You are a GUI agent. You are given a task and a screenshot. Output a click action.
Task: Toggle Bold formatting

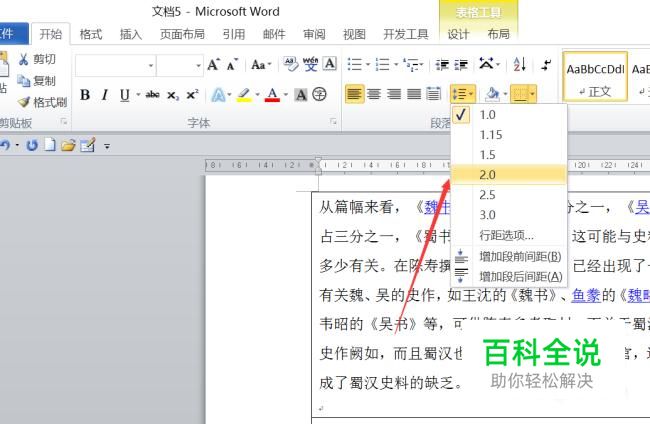[x=85, y=95]
